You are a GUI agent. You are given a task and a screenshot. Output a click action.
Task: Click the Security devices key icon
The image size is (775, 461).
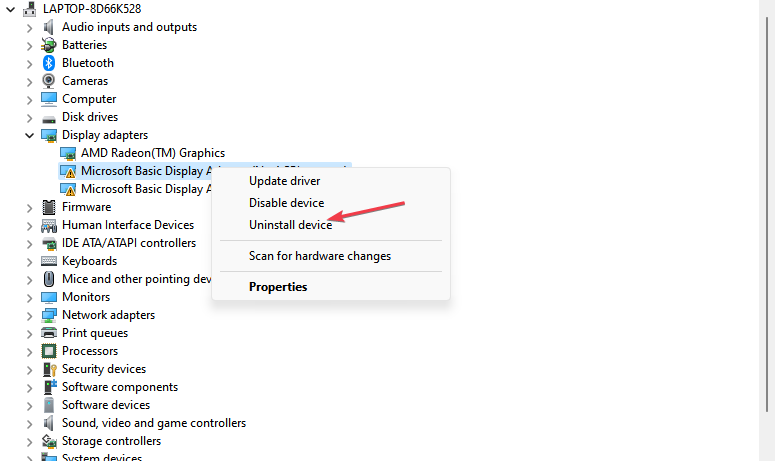coord(49,369)
